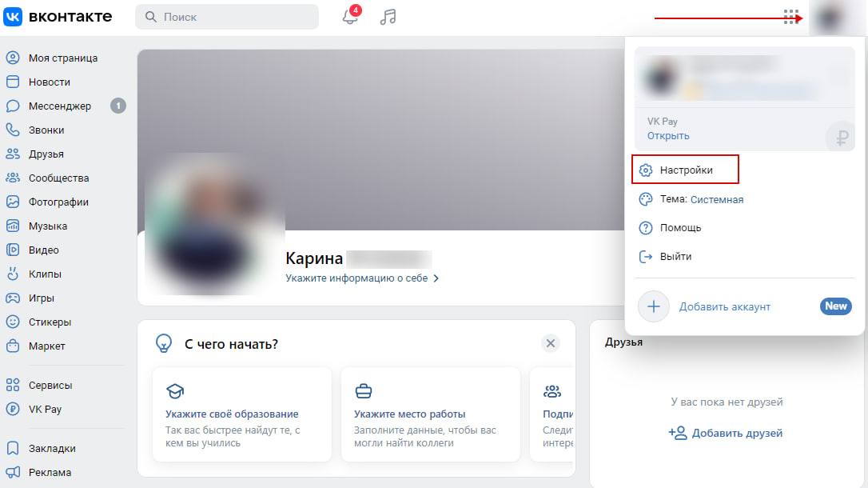Open Сообщества in sidebar

pos(58,178)
